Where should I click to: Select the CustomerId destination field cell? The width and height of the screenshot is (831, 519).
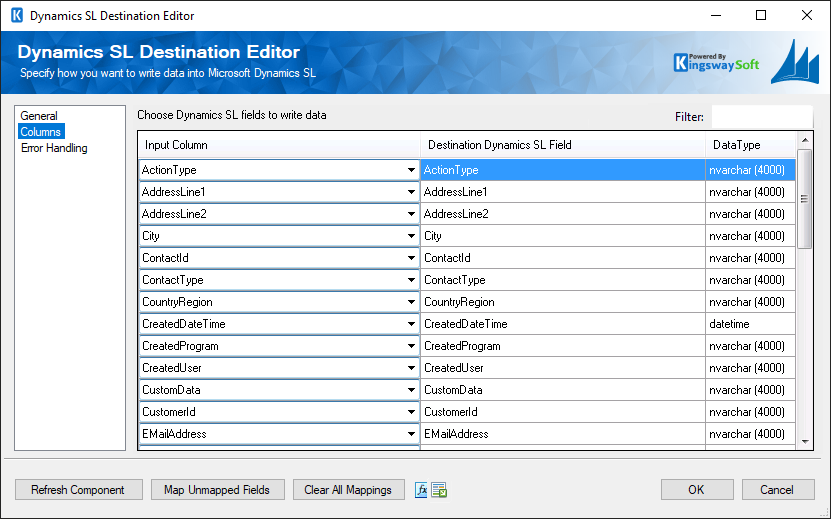pyautogui.click(x=563, y=412)
